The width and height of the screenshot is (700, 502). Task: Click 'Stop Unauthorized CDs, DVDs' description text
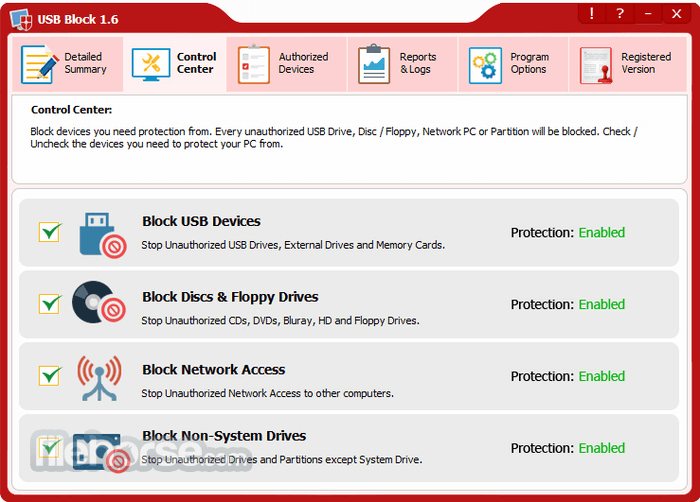click(280, 321)
